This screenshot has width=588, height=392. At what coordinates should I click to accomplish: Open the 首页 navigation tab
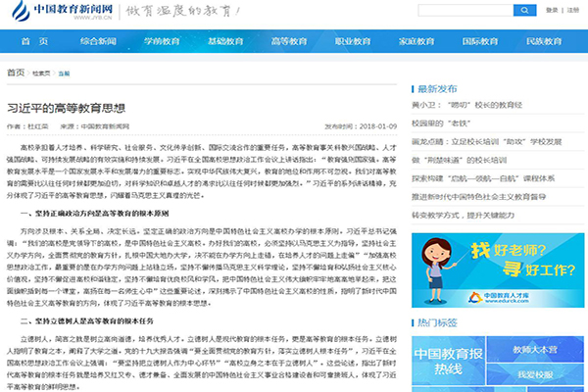pyautogui.click(x=32, y=43)
